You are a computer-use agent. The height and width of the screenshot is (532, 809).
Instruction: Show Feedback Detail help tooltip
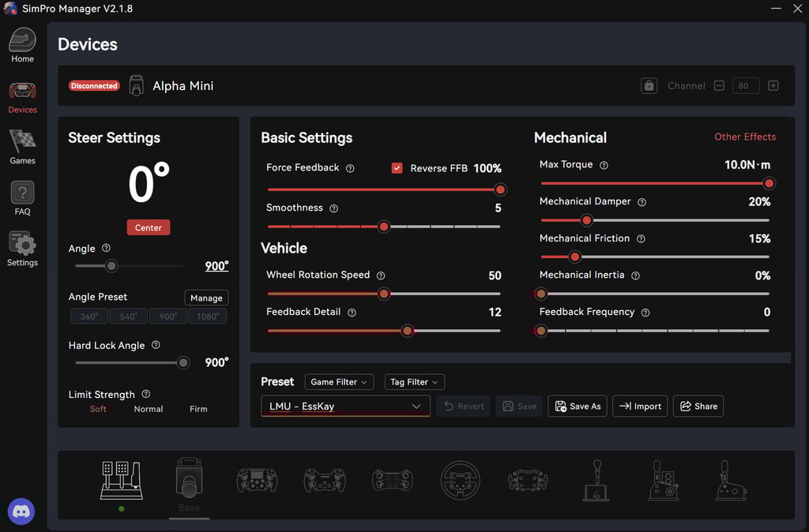(x=352, y=313)
